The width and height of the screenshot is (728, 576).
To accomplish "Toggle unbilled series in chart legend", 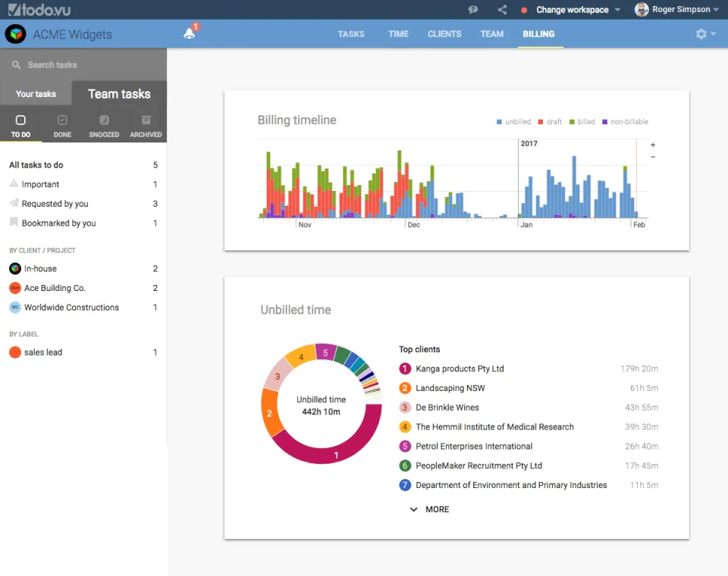I will 513,121.
